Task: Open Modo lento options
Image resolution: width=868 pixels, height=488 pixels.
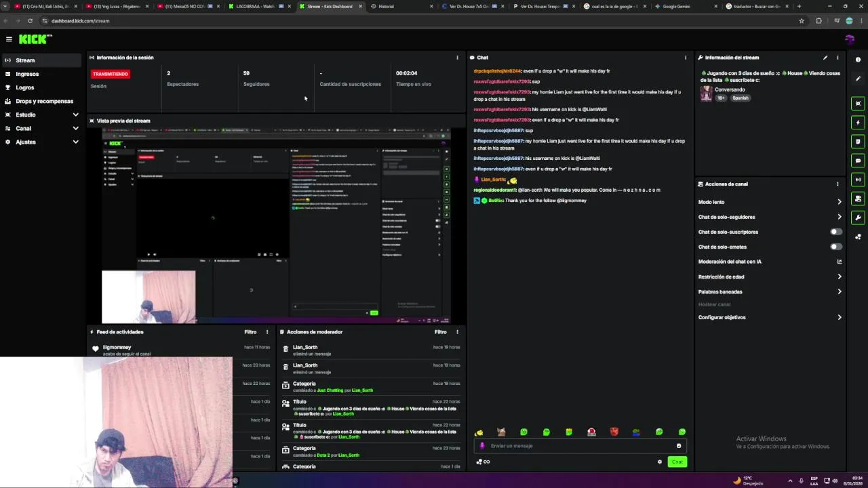Action: pos(770,202)
